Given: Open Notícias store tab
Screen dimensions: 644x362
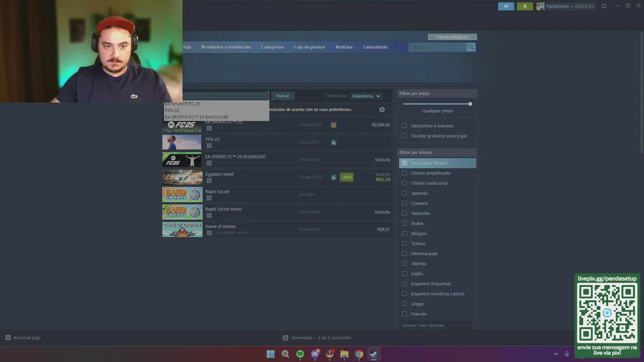Looking at the screenshot, I should (344, 47).
